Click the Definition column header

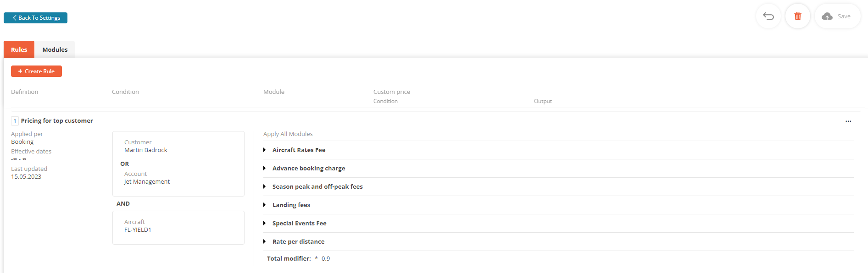tap(24, 92)
